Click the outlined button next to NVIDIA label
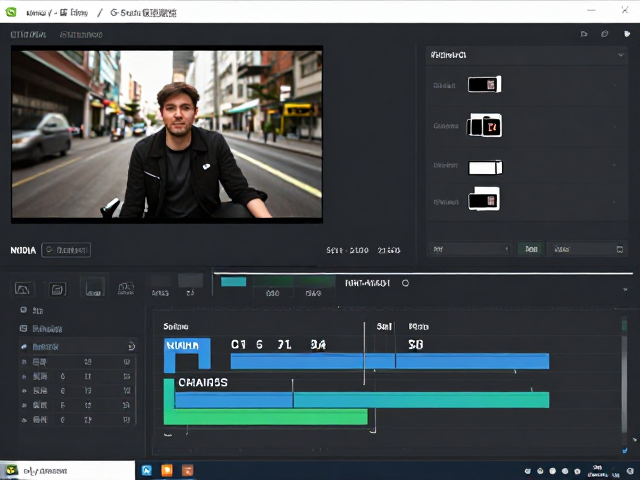 click(66, 250)
